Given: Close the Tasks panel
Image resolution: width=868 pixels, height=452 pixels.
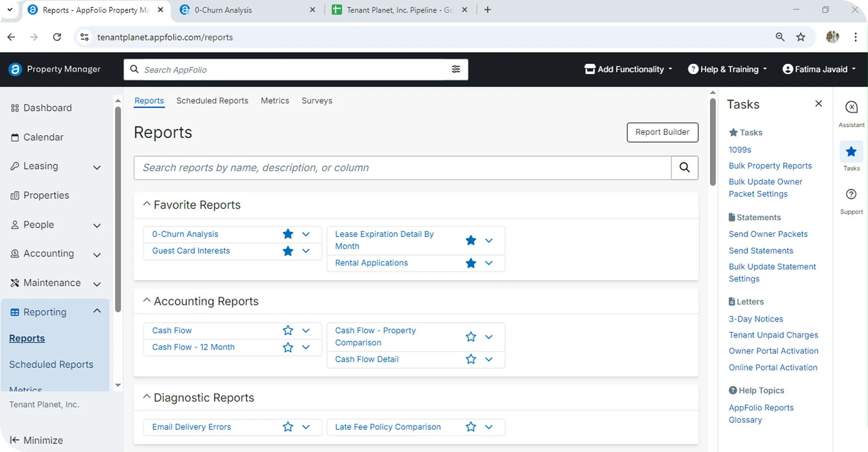Looking at the screenshot, I should coord(819,104).
